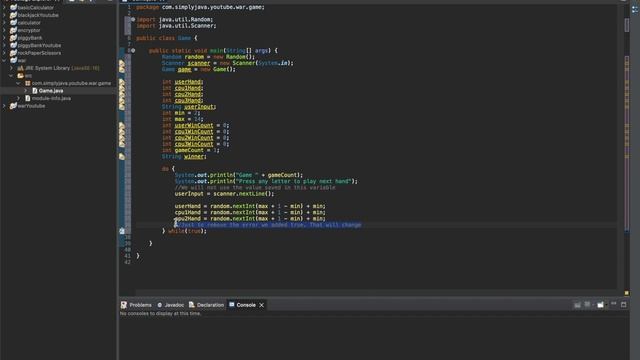The width and height of the screenshot is (640, 360).
Task: Click the Problems view icon
Action: [124, 305]
